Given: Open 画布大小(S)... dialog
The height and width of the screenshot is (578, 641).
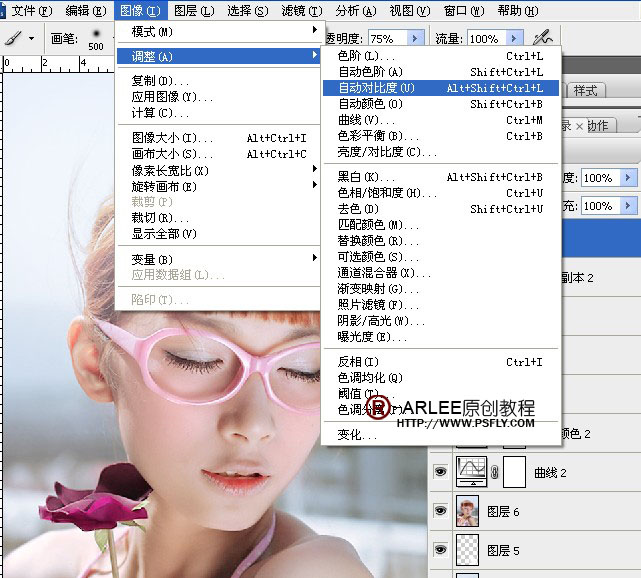Looking at the screenshot, I should point(218,154).
